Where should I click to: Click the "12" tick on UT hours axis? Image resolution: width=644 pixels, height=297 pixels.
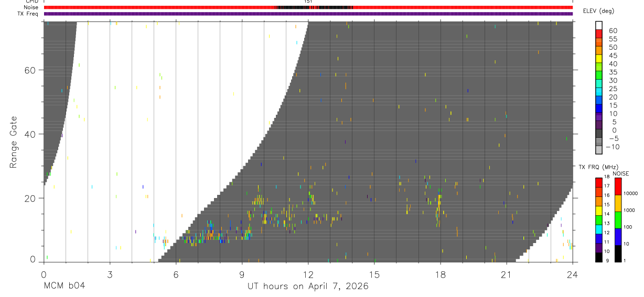coord(308,274)
